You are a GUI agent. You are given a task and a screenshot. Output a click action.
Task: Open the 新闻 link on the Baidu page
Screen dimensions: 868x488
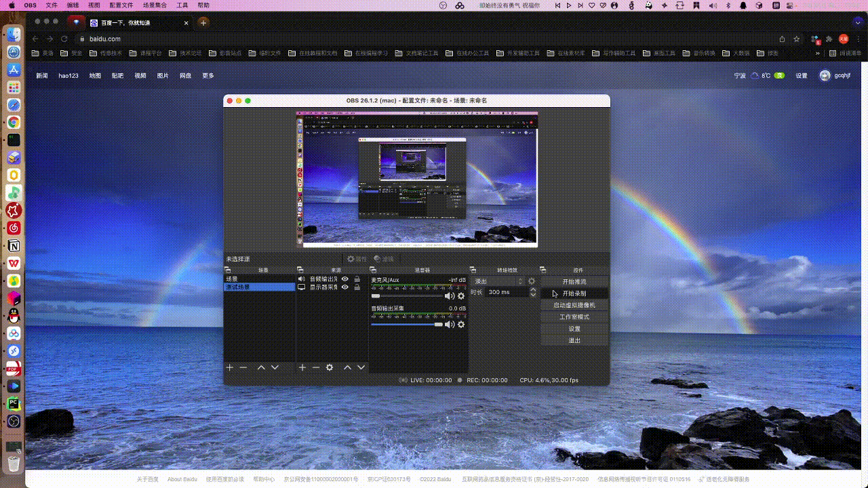(x=42, y=76)
